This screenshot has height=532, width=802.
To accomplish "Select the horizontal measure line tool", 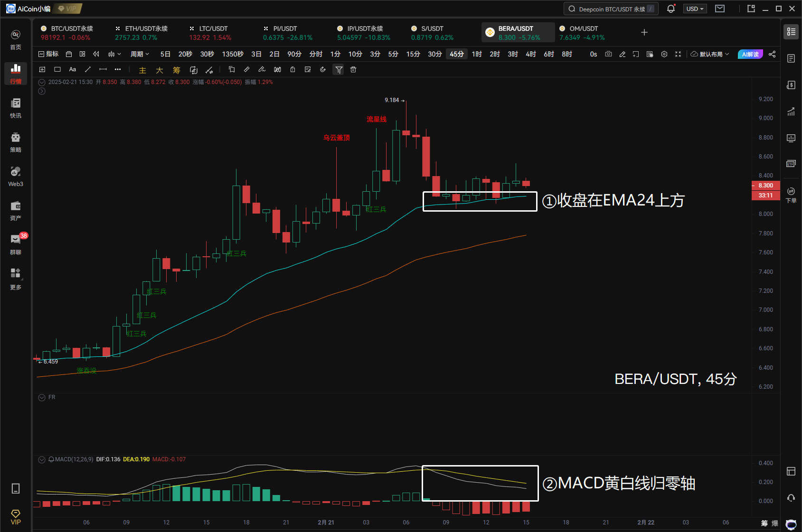I will point(103,69).
